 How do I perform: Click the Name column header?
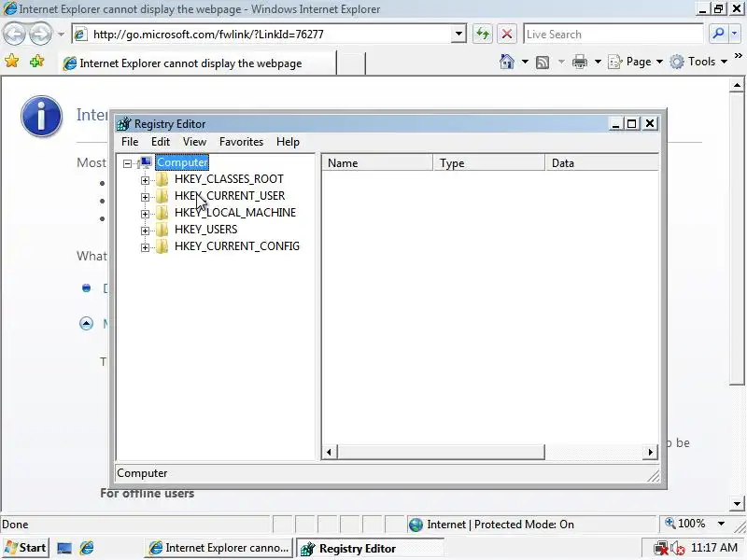(377, 162)
